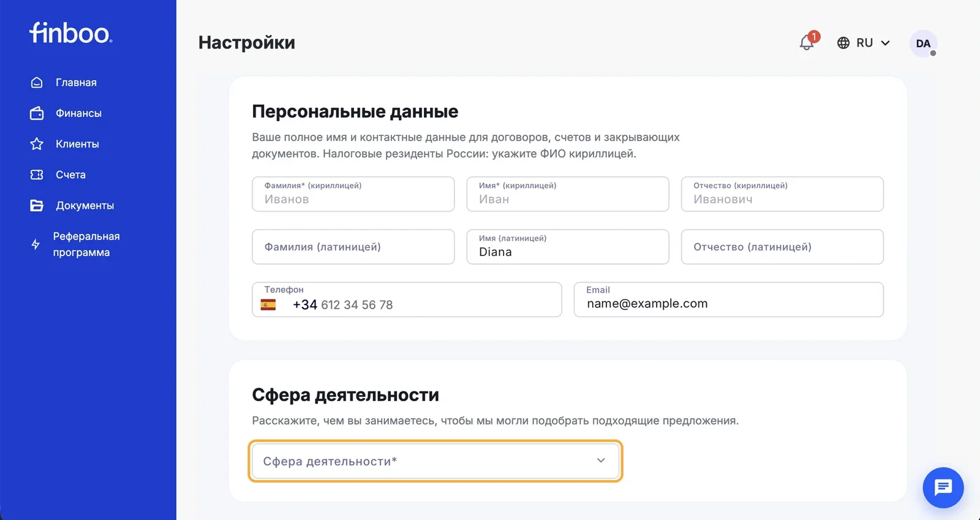Click the wallet icon beside Финансы
Viewport: 980px width, 520px height.
(37, 113)
